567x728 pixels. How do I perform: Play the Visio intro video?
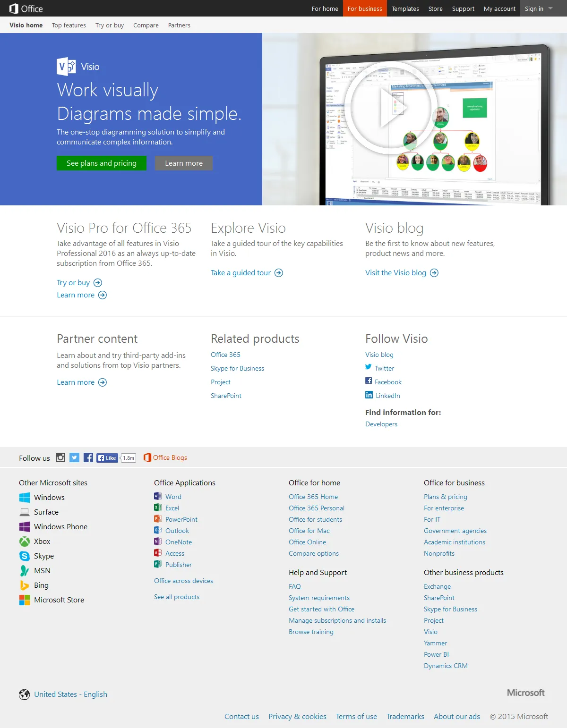pos(390,107)
